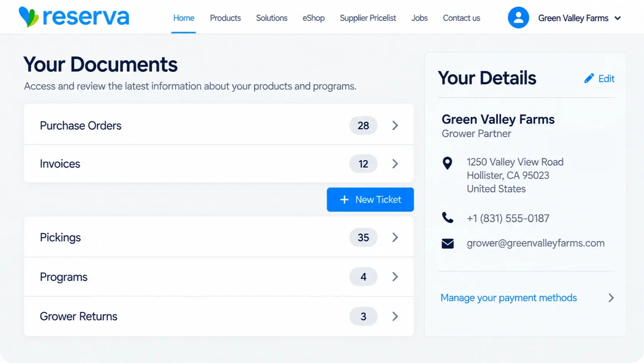Open Contact us page
Screen dimensions: 644x363
click(x=461, y=18)
